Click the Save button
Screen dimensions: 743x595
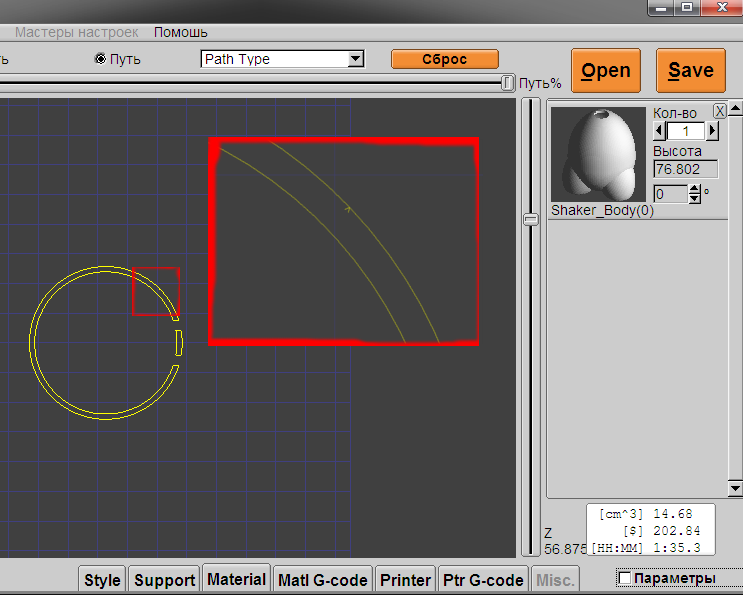691,70
